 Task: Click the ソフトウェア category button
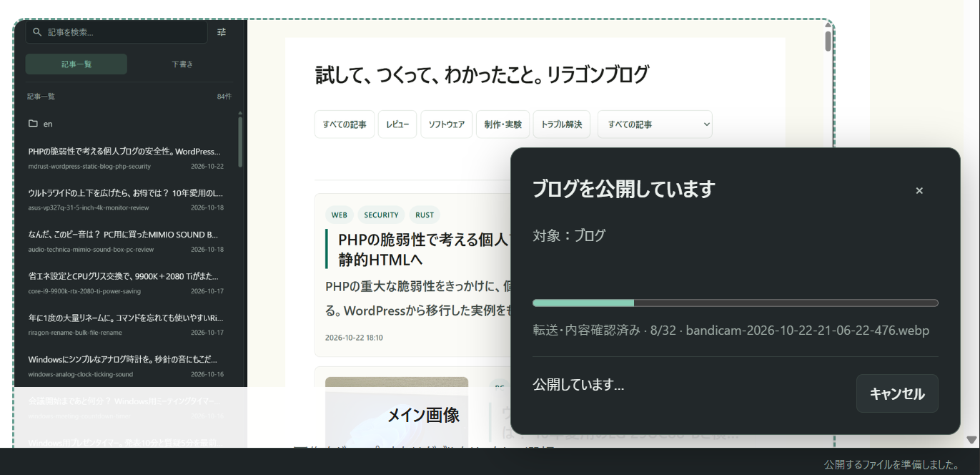pos(447,124)
